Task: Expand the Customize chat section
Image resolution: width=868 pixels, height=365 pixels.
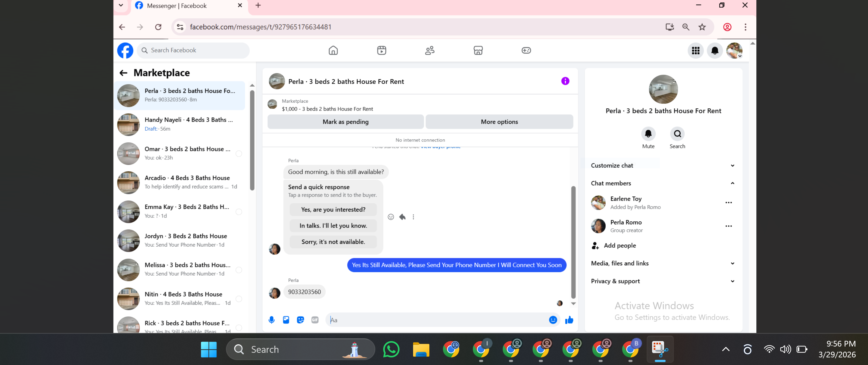Action: [662, 165]
